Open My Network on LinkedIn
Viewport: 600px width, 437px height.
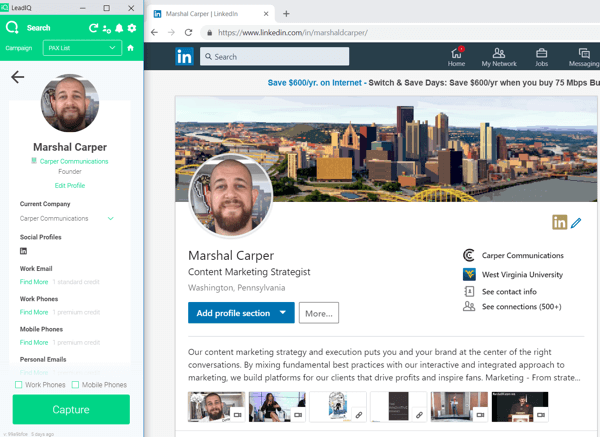(499, 57)
